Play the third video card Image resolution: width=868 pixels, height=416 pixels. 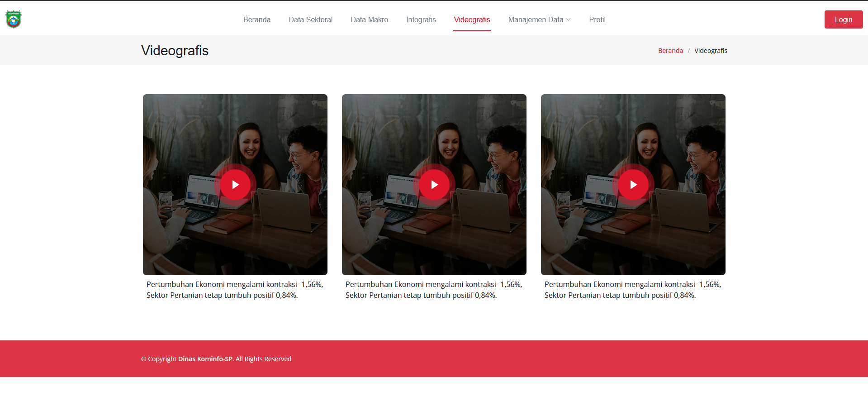pos(633,185)
